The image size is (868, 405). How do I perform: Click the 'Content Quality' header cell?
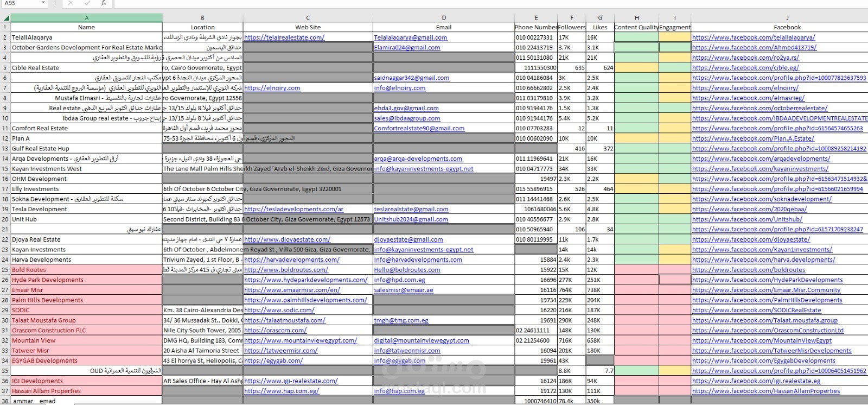636,27
